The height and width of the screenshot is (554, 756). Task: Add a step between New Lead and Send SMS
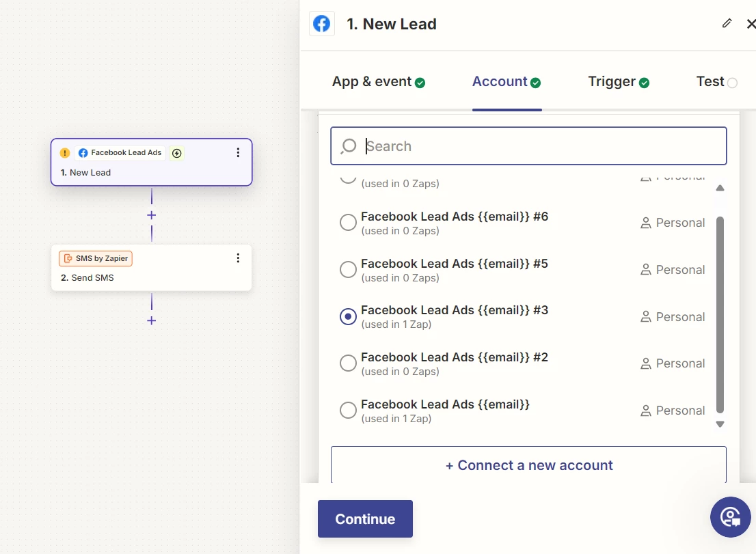click(x=152, y=215)
